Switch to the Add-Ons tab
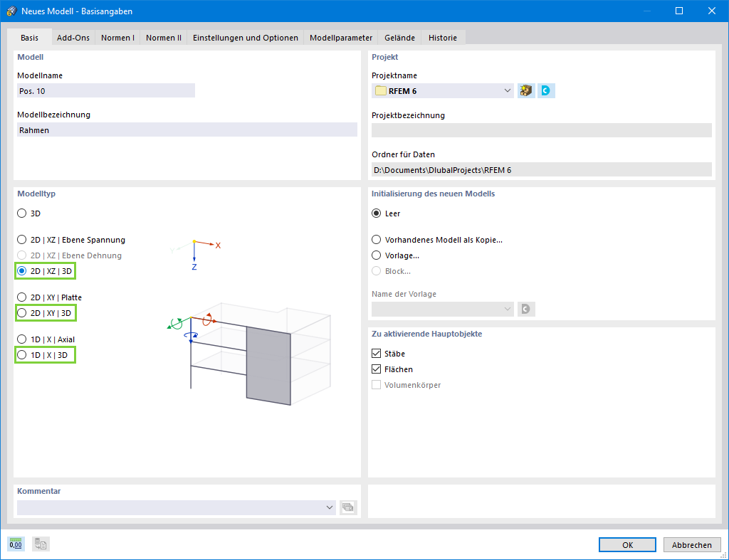729x560 pixels. click(73, 37)
